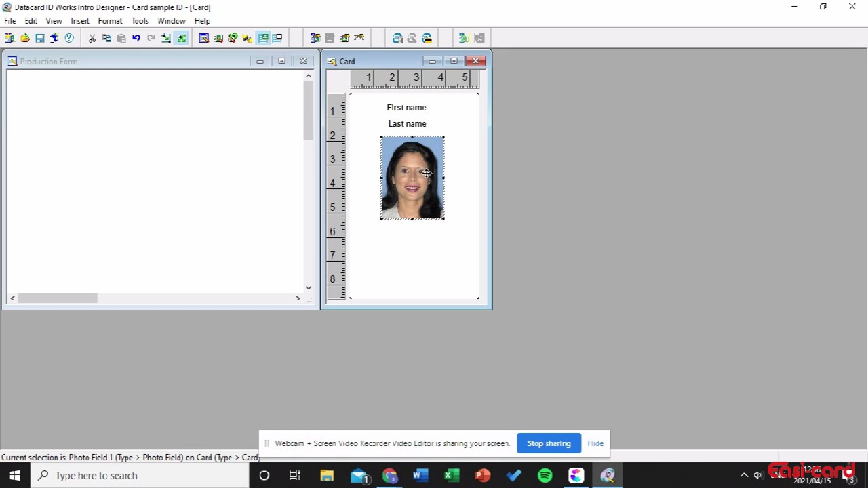Open Task View from the taskbar
This screenshot has height=488, width=868.
click(x=295, y=476)
